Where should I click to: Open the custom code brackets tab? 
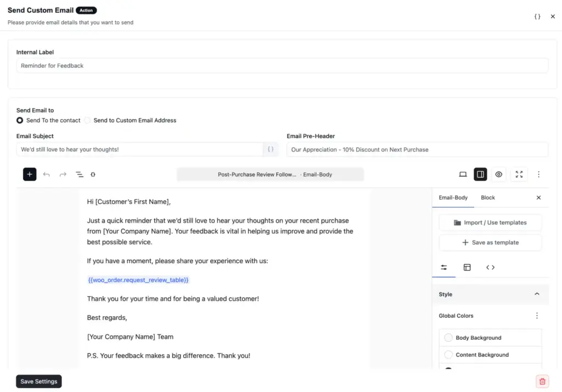pos(490,268)
